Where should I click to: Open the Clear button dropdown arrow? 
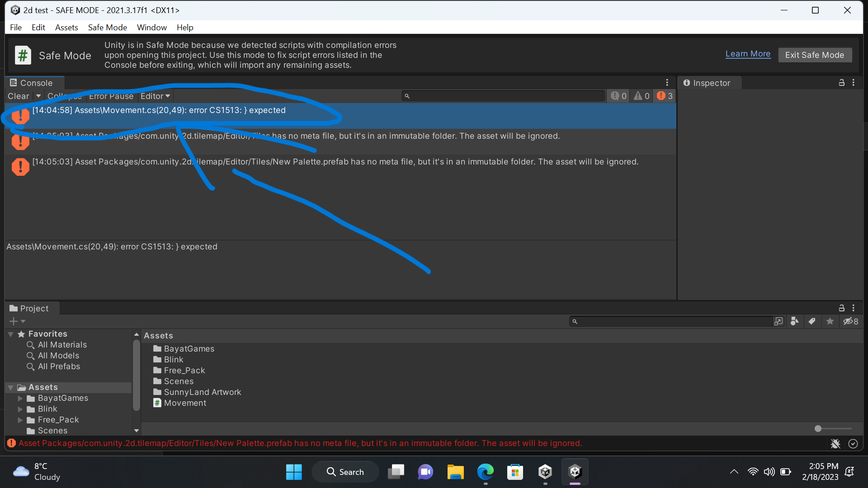[38, 96]
